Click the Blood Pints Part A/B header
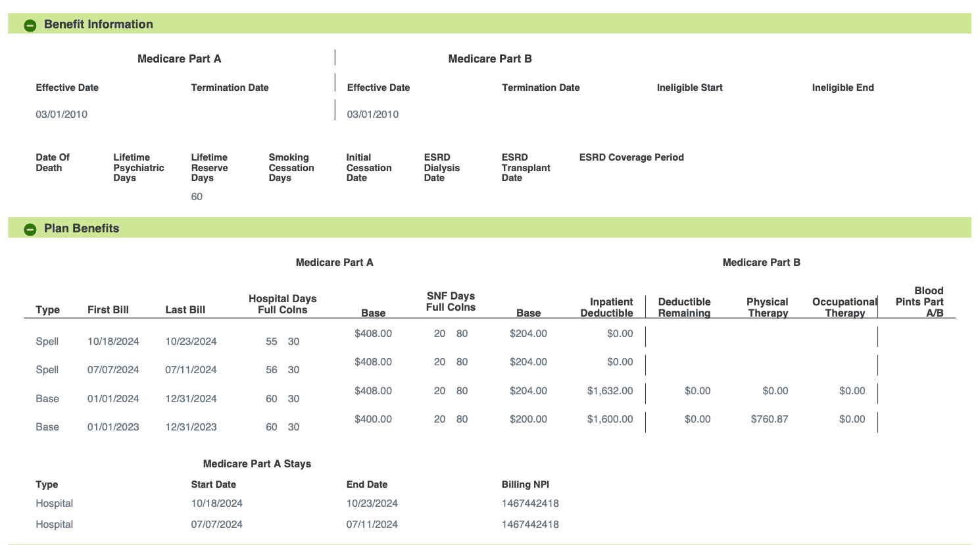The image size is (980, 545). 919,301
